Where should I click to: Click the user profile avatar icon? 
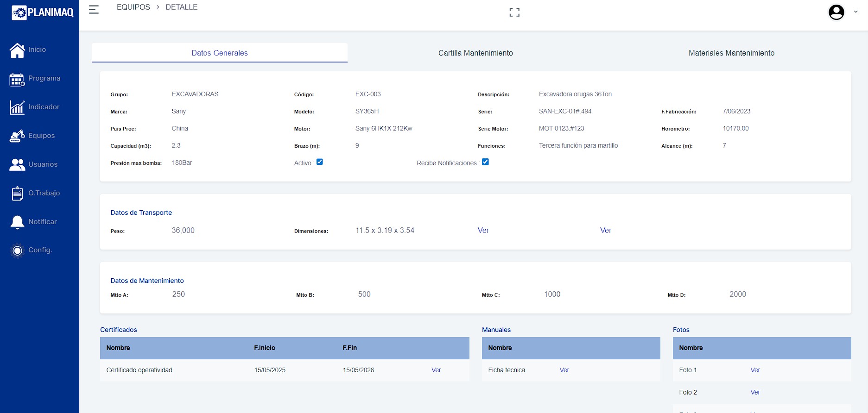click(x=836, y=13)
